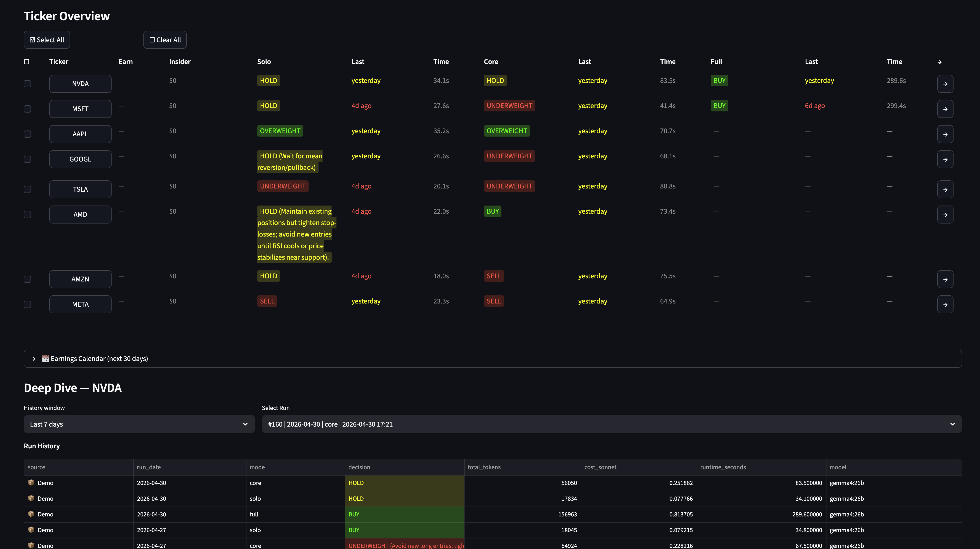
Task: Tick the AMZN row checkbox
Action: (x=27, y=279)
